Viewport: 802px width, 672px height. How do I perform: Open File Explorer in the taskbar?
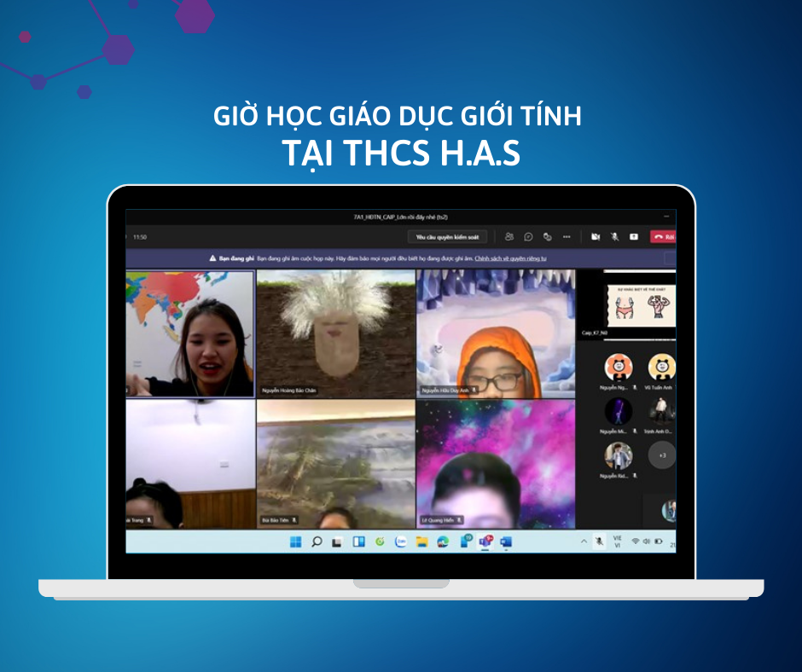(421, 542)
